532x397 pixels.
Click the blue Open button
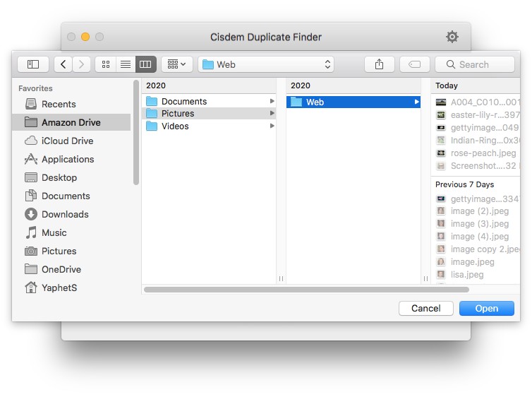[486, 308]
